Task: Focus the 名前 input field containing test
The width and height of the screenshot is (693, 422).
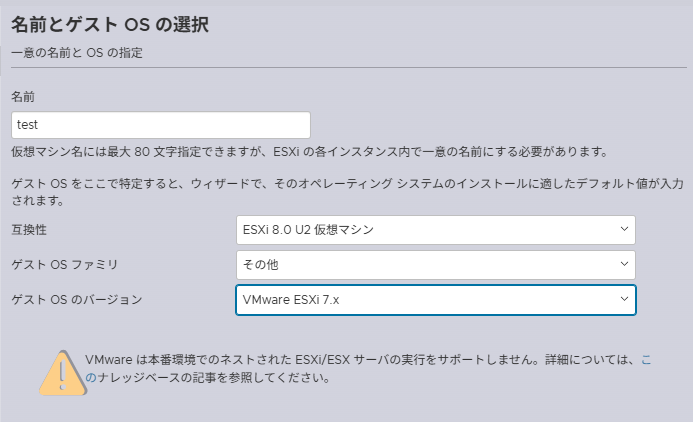Action: pos(160,125)
